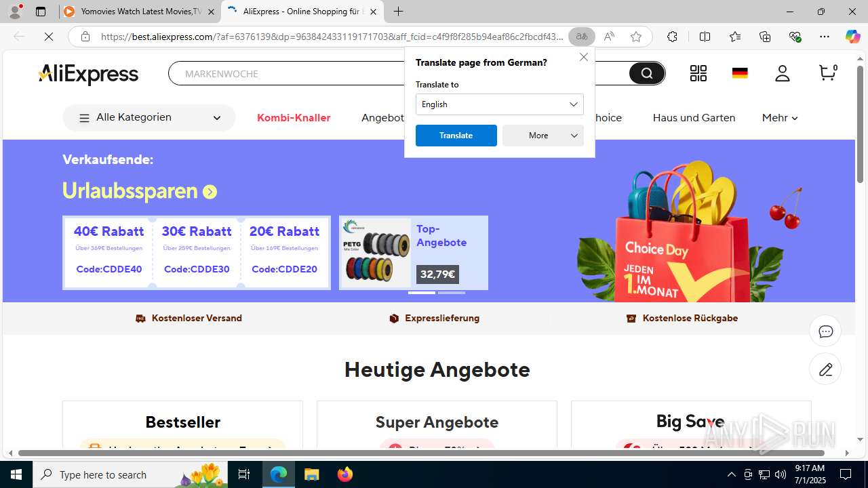Select the 40€ Rabatt coupon

click(109, 252)
